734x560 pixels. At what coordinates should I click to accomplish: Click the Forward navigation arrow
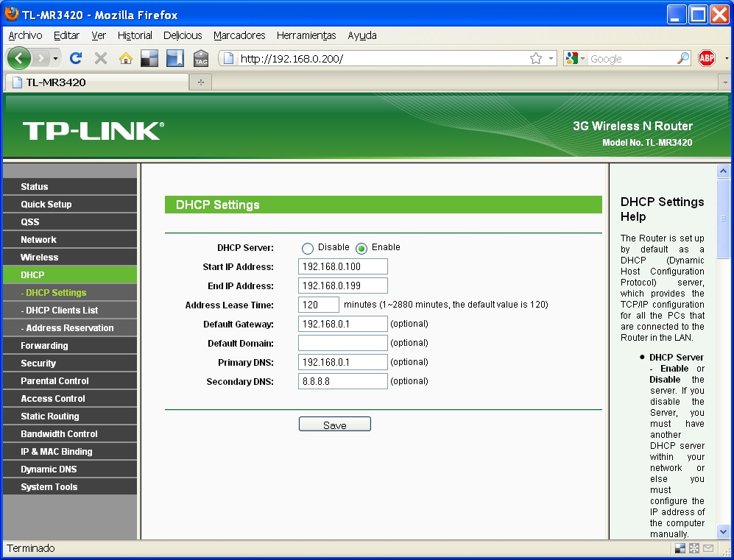coord(41,58)
